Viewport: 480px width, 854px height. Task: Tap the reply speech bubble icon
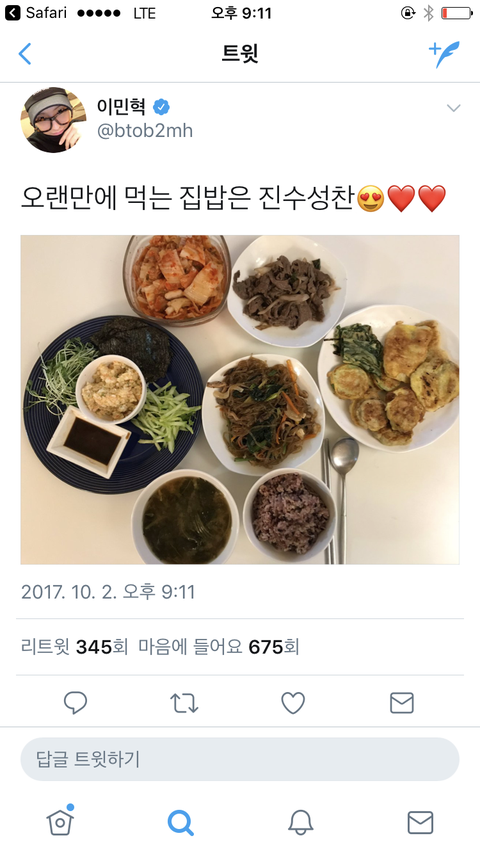click(75, 703)
